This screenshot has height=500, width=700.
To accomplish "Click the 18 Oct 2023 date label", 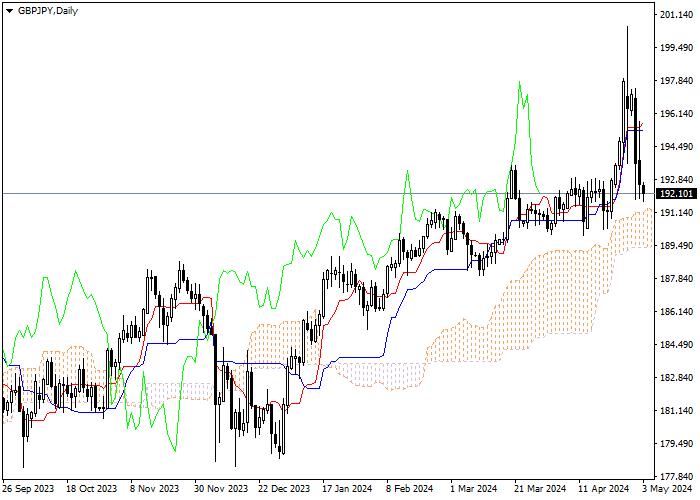I will coord(92,489).
